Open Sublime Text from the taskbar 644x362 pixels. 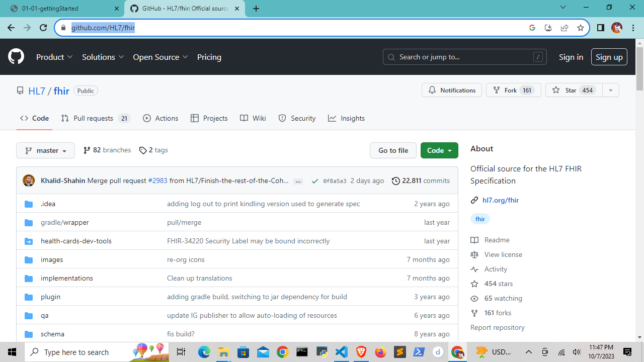(400, 352)
